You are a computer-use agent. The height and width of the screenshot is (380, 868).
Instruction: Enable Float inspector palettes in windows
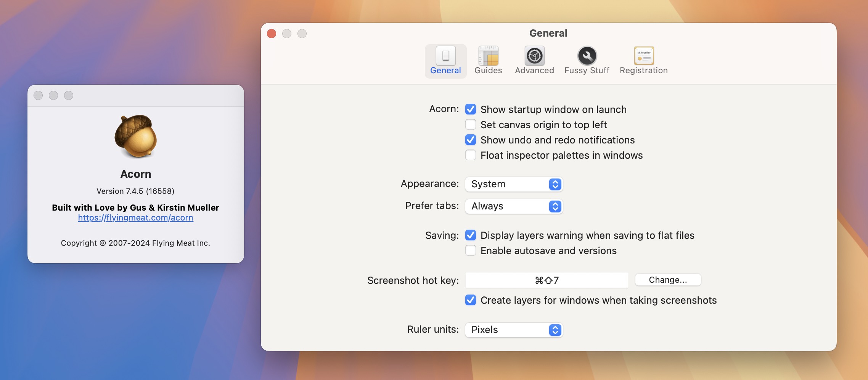click(471, 155)
